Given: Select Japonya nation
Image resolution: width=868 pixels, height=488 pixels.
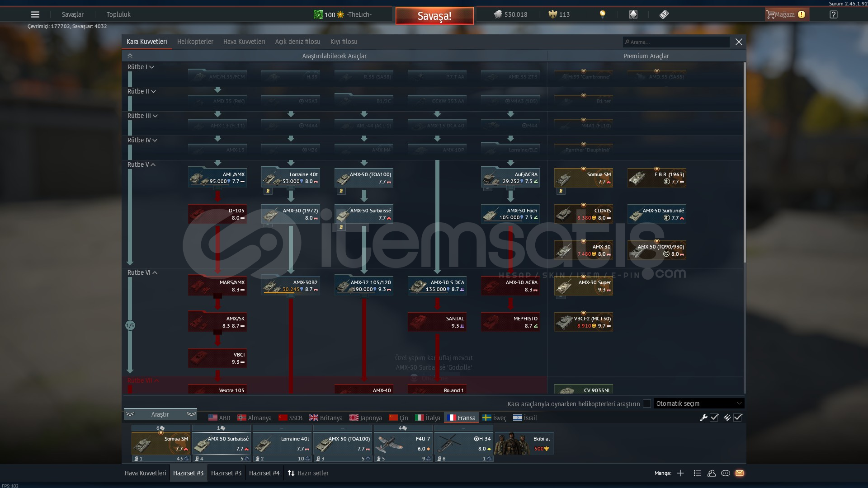Looking at the screenshot, I should (x=366, y=418).
